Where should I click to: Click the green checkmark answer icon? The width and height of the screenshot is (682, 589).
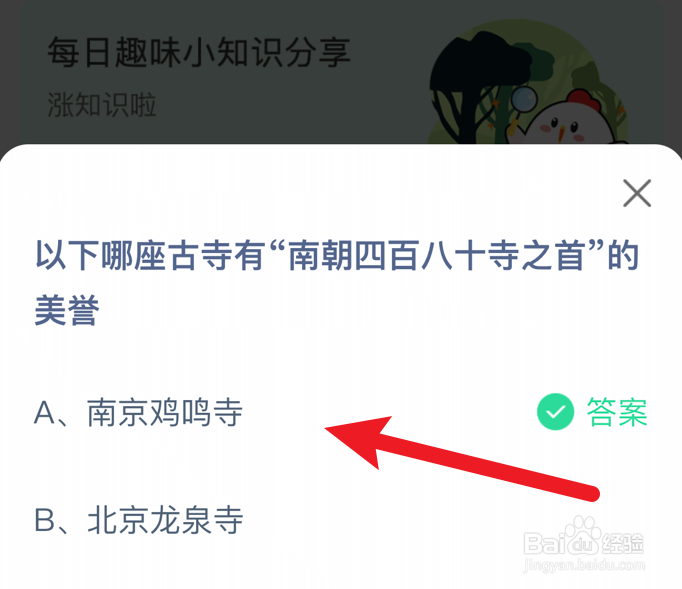pos(555,412)
